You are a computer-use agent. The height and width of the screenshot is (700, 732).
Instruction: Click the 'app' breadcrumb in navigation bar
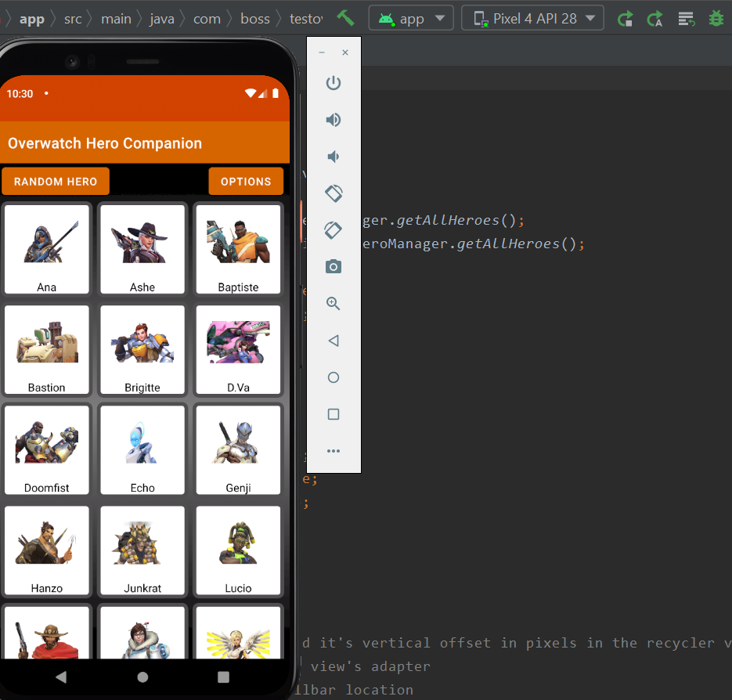(x=32, y=19)
